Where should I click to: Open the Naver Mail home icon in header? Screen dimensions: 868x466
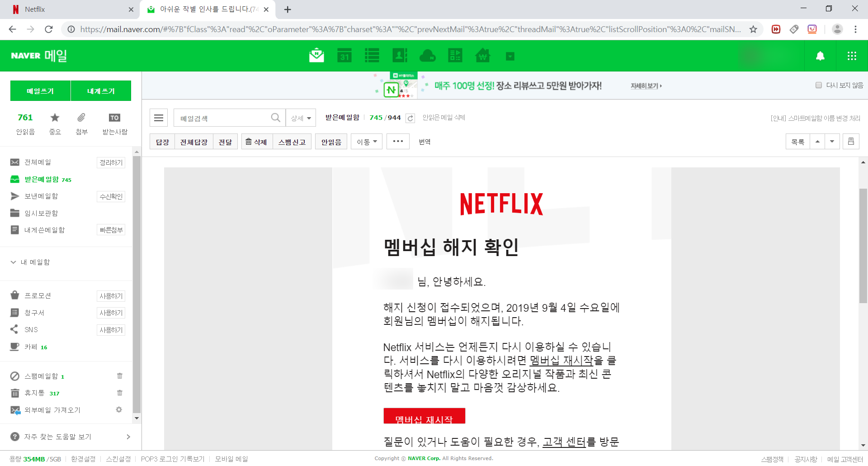point(316,56)
